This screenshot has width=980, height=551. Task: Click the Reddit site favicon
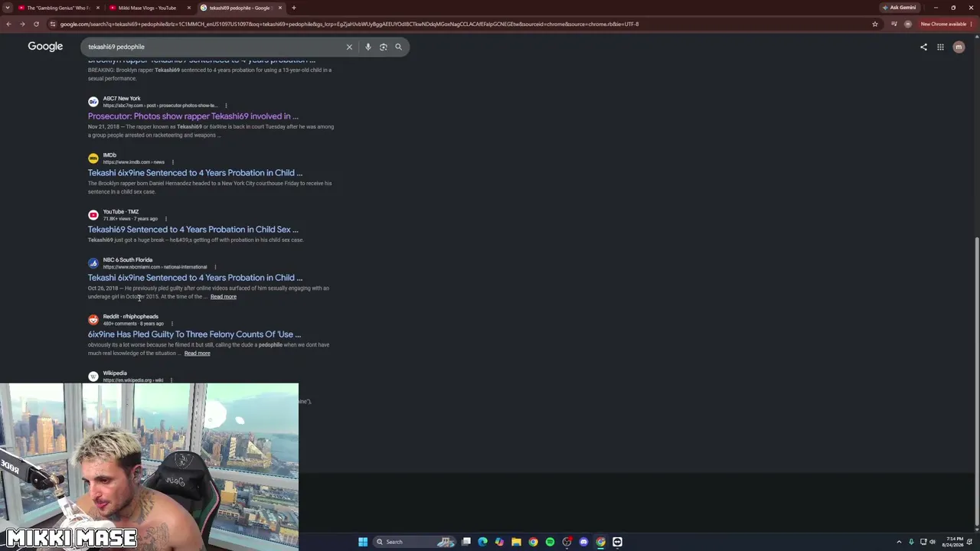(93, 320)
